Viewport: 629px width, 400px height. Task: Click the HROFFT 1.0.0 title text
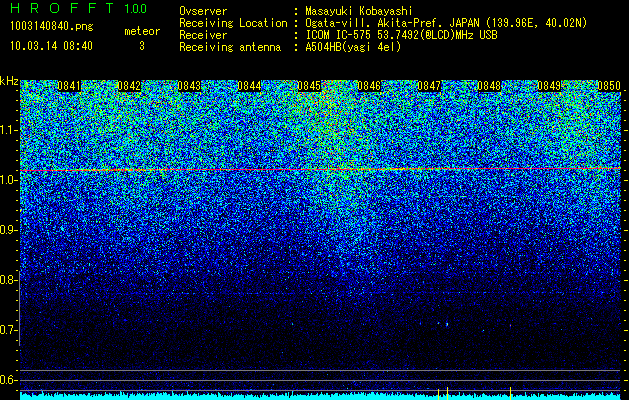(79, 8)
